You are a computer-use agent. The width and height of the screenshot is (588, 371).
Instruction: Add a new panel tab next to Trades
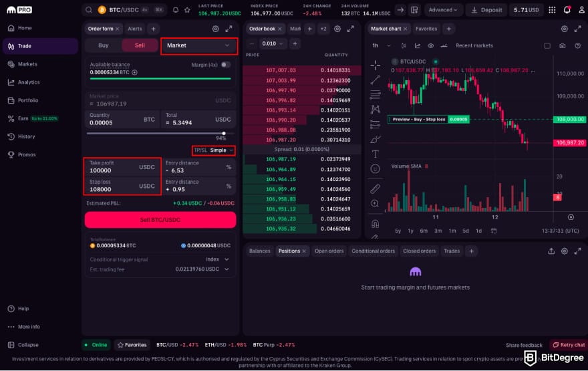tap(471, 251)
